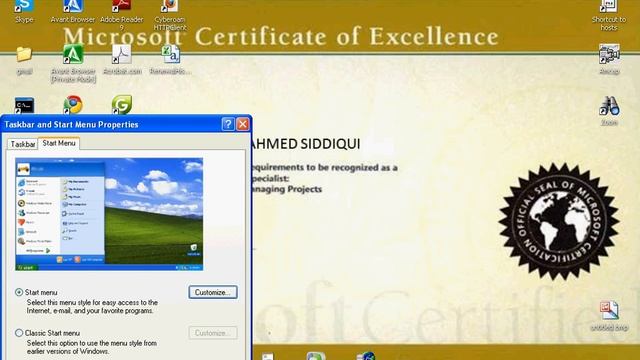Launch Avant Browser Private Mode shortcut
The width and height of the screenshot is (640, 360).
73,63
